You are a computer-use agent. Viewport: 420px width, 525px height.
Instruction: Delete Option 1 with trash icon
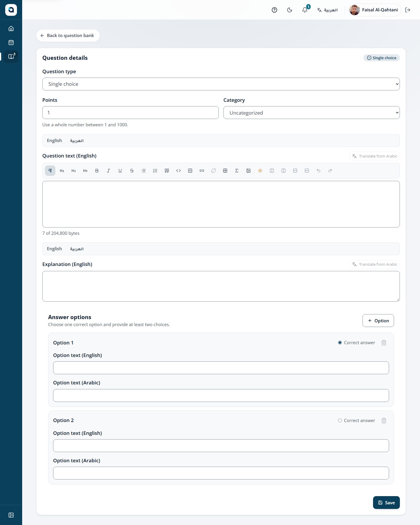(x=384, y=343)
